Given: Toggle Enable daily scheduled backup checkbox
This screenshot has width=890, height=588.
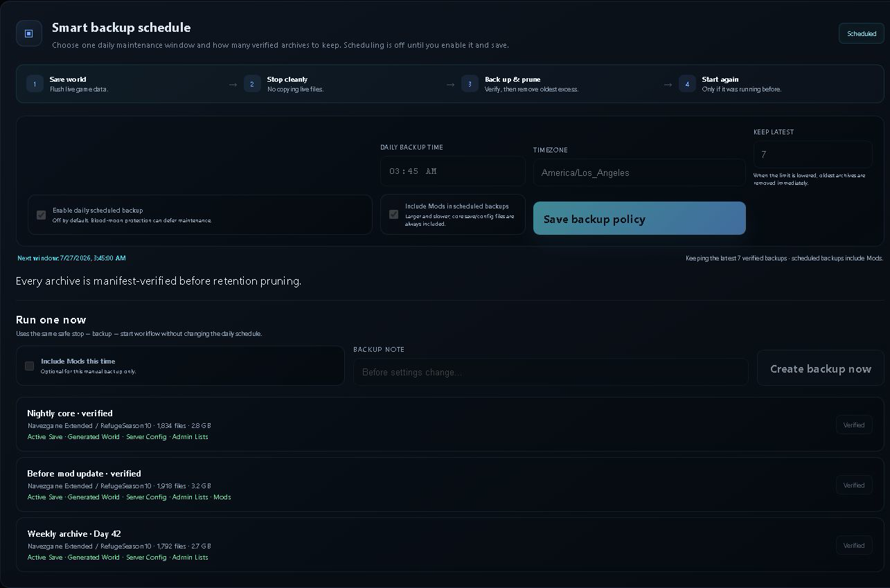Looking at the screenshot, I should pos(41,215).
